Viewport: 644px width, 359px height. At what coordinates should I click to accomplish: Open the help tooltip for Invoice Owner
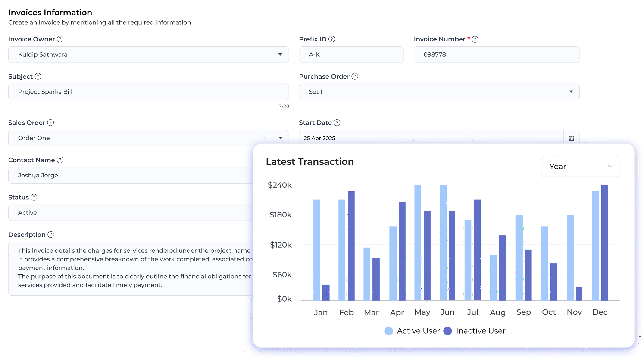pyautogui.click(x=60, y=39)
